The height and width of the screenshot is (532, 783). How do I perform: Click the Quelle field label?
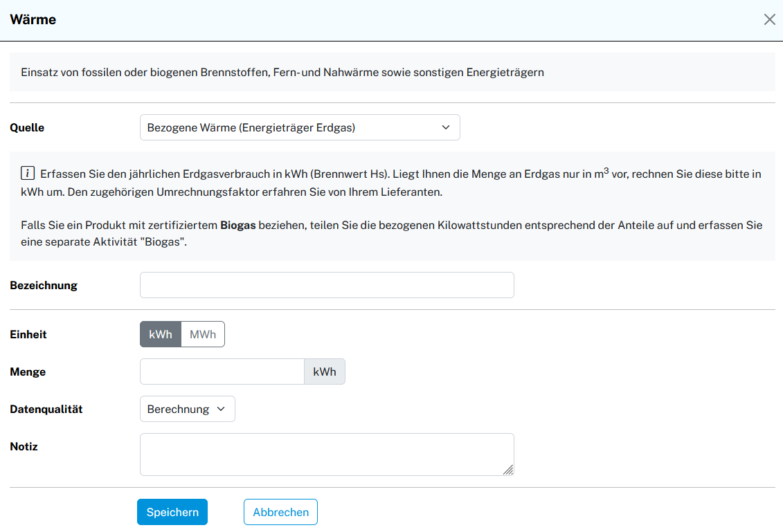27,127
